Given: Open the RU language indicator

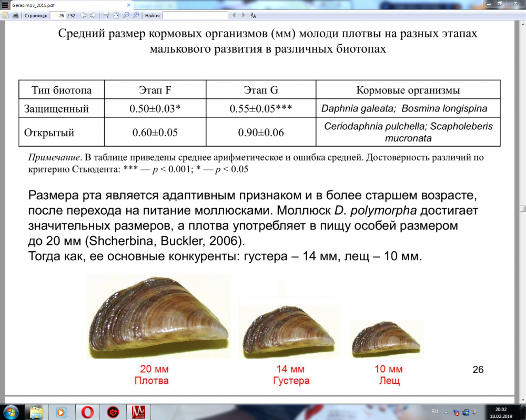Looking at the screenshot, I should click(x=434, y=411).
